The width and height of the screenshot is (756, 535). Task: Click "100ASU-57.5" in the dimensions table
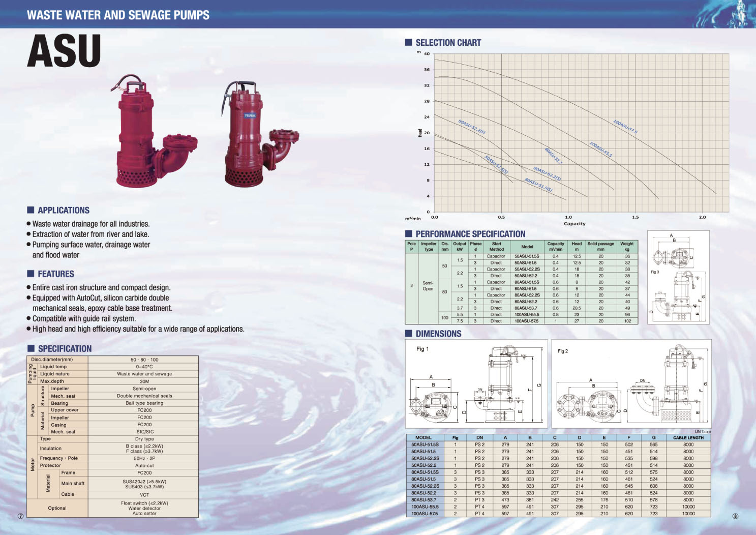coord(424,514)
